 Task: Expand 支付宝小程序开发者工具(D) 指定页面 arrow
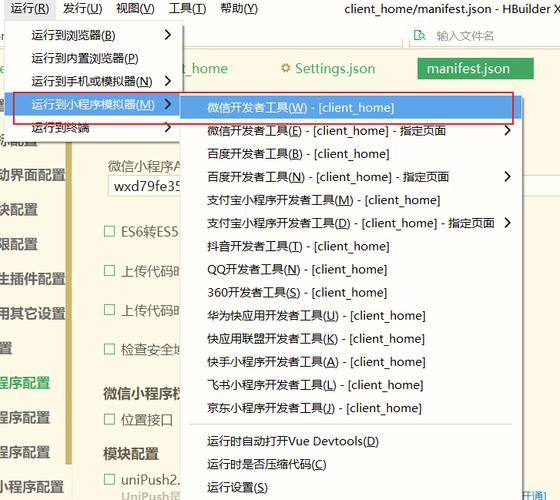coord(507,223)
